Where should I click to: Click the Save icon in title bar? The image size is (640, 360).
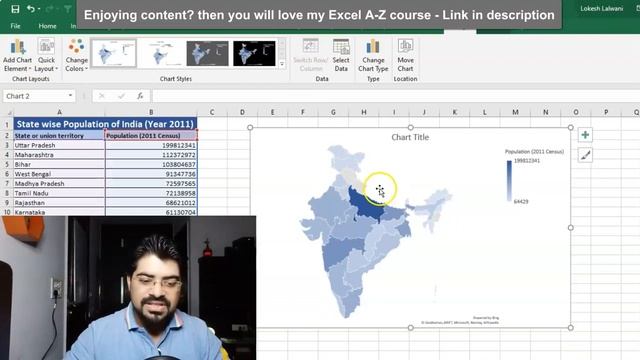[15, 9]
